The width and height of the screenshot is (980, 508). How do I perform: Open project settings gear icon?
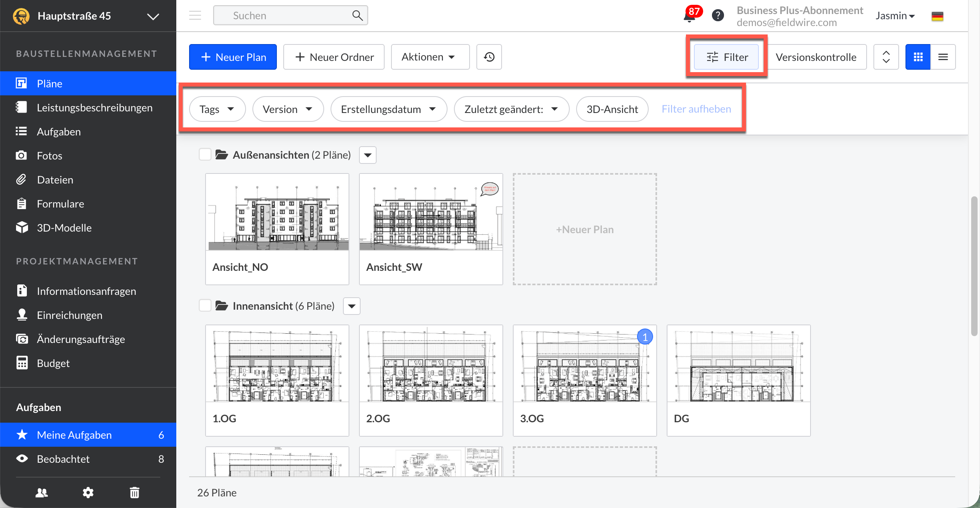[88, 492]
